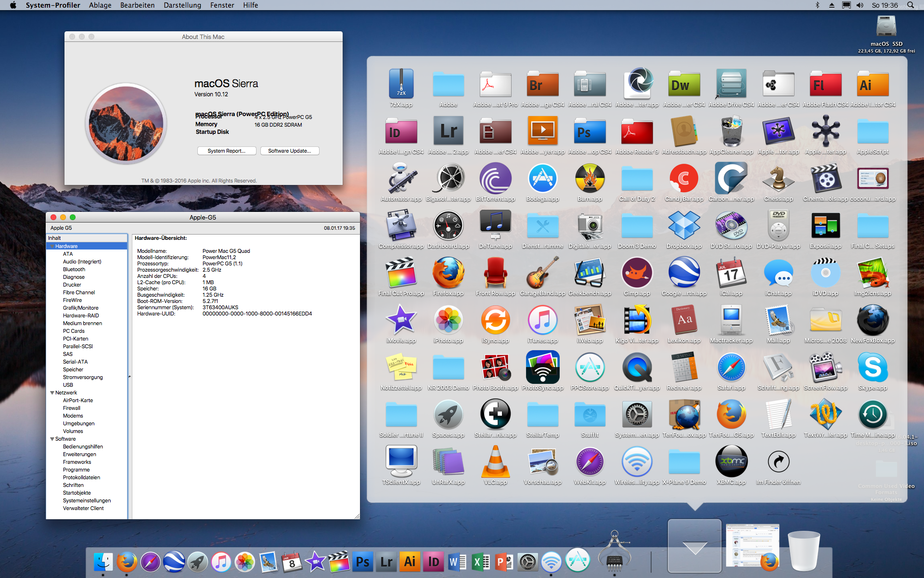
Task: Open CandyBar.app icon
Action: click(684, 178)
